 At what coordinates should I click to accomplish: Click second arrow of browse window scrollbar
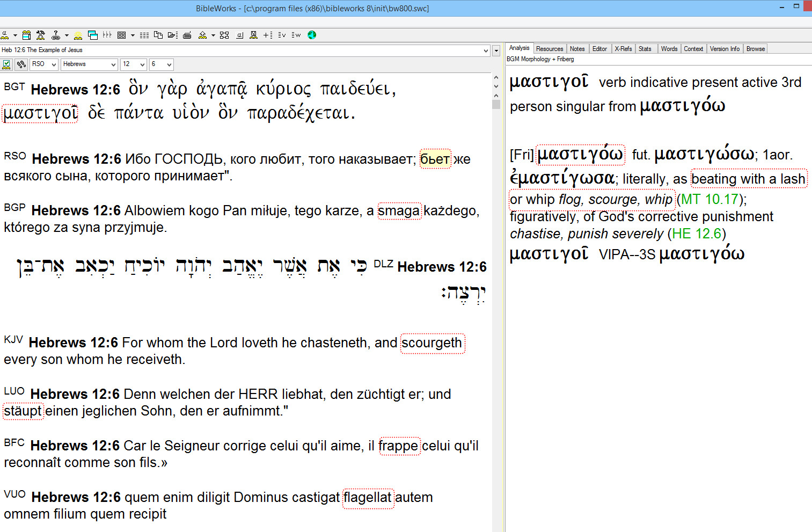pos(496,86)
